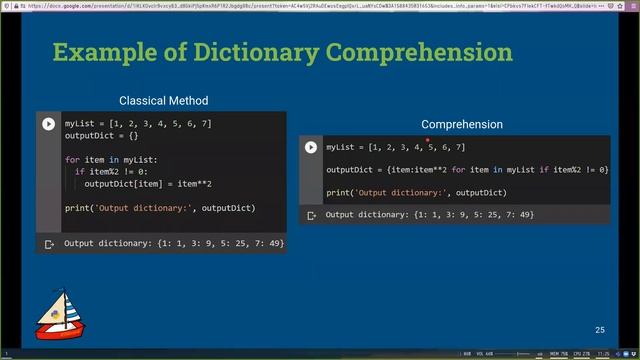Click the slide title 'Example of Dictionary Comprehension'
640x360 pixels.
click(x=282, y=52)
